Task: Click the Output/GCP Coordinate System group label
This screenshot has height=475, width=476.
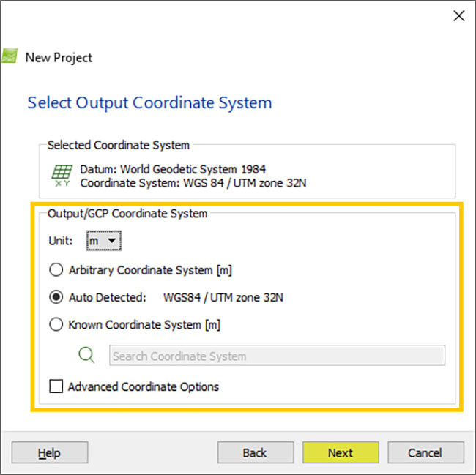Action: click(x=127, y=214)
